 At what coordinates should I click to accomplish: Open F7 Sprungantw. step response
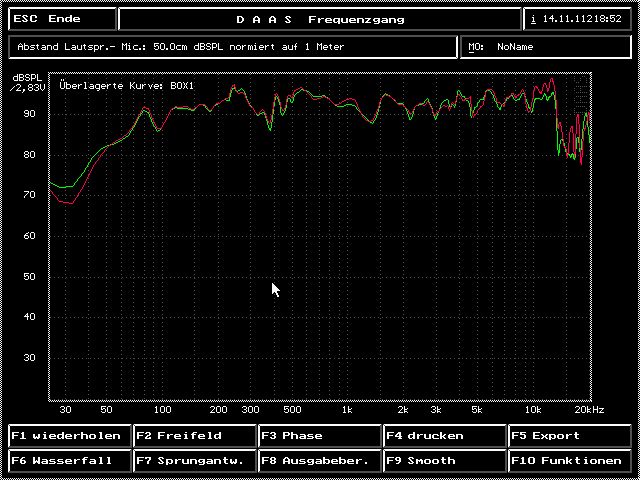[194, 461]
